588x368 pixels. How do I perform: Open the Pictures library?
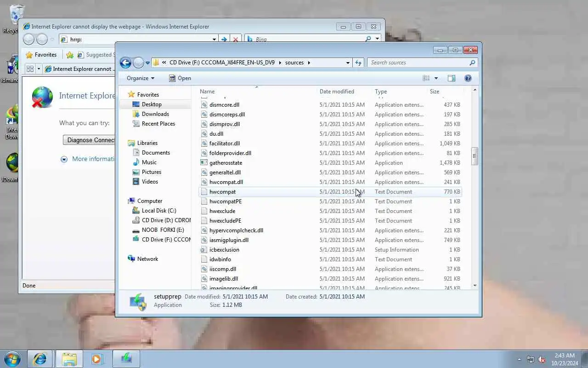point(151,172)
